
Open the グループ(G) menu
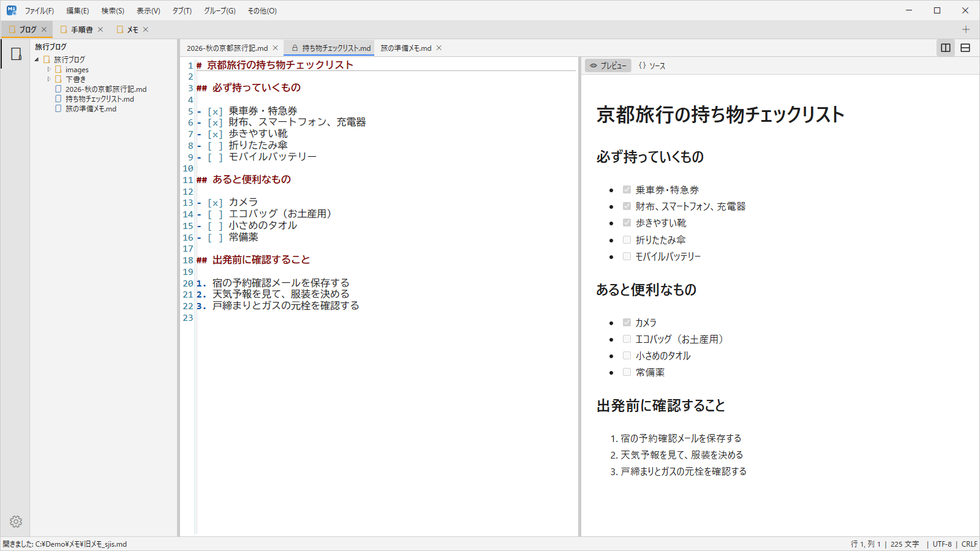point(220,11)
